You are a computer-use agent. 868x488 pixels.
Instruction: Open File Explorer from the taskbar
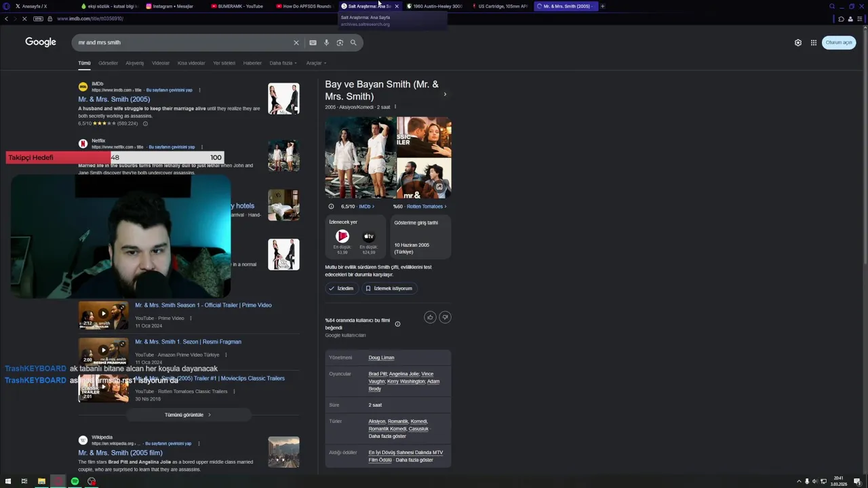[41, 481]
